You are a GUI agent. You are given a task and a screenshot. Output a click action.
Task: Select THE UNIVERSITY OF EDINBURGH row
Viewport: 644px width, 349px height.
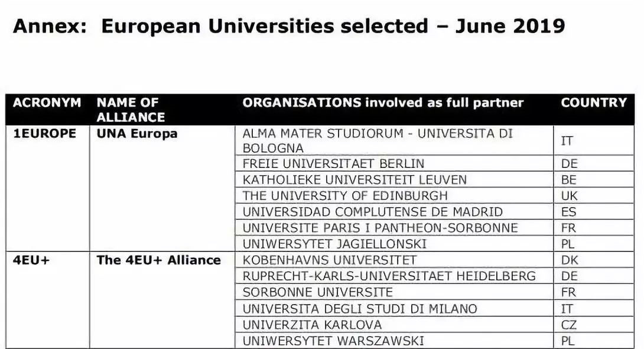click(x=345, y=196)
